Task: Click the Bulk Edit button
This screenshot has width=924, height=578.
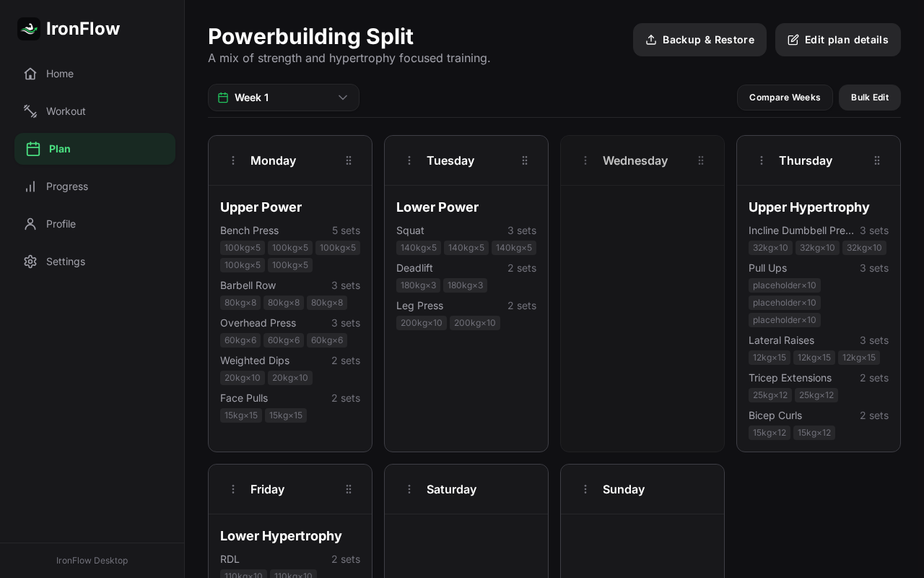Action: tap(869, 98)
